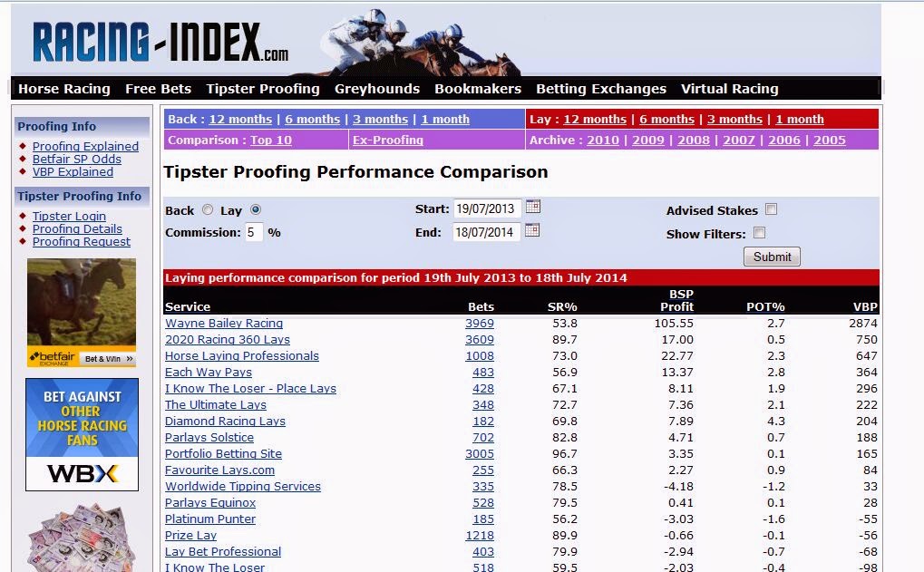This screenshot has height=572, width=924.
Task: Click the Submit button
Action: 772,257
